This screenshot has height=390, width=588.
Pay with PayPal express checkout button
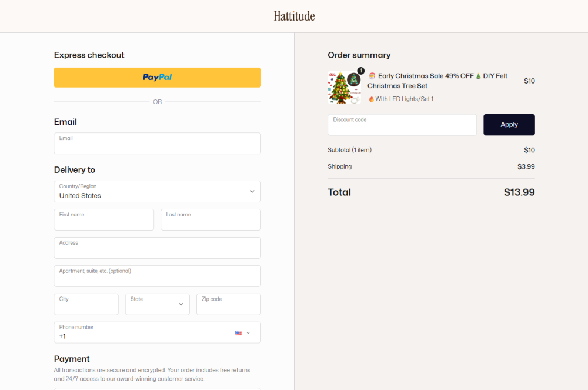157,77
